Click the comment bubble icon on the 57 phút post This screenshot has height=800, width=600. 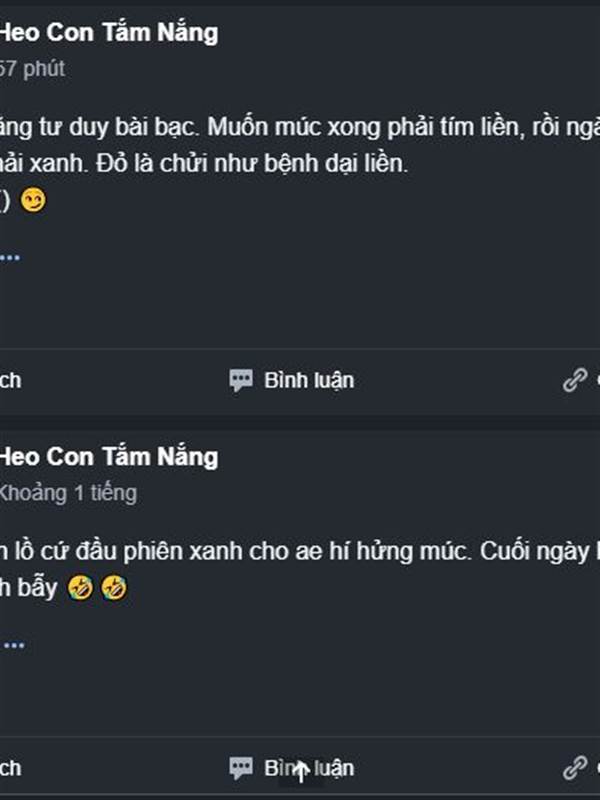240,381
